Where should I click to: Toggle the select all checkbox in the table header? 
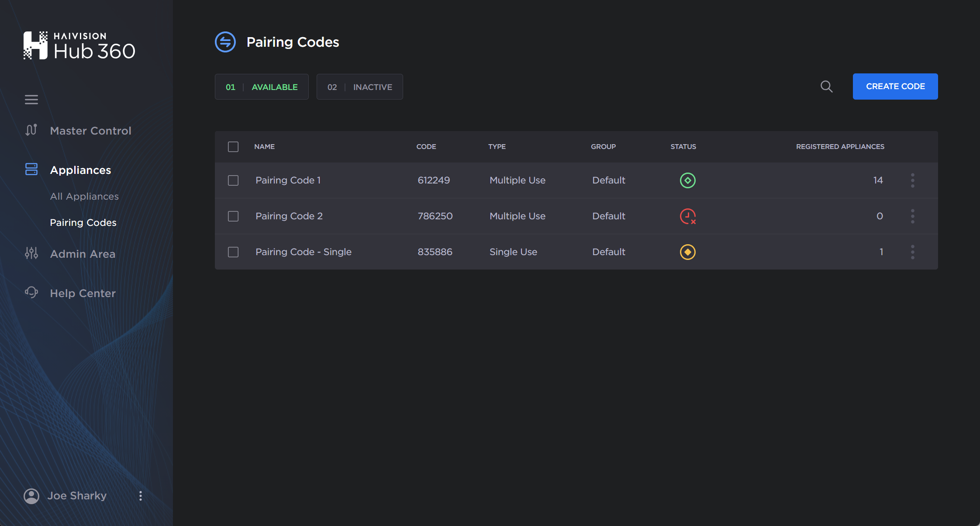click(x=233, y=146)
